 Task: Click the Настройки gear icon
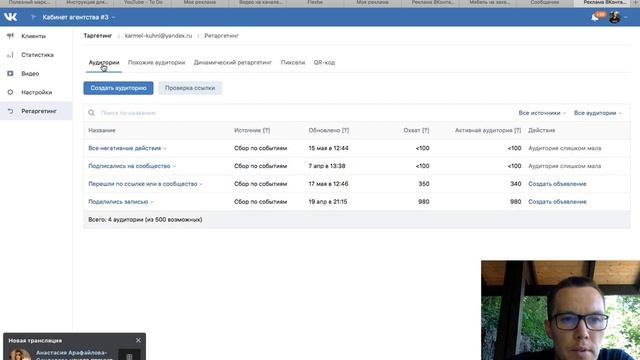pos(10,92)
